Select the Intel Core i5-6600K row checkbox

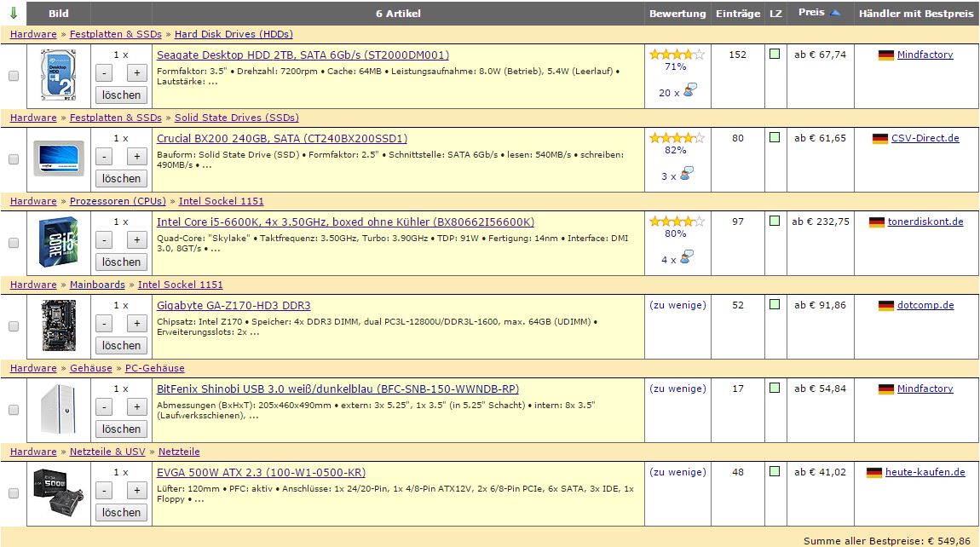point(13,243)
